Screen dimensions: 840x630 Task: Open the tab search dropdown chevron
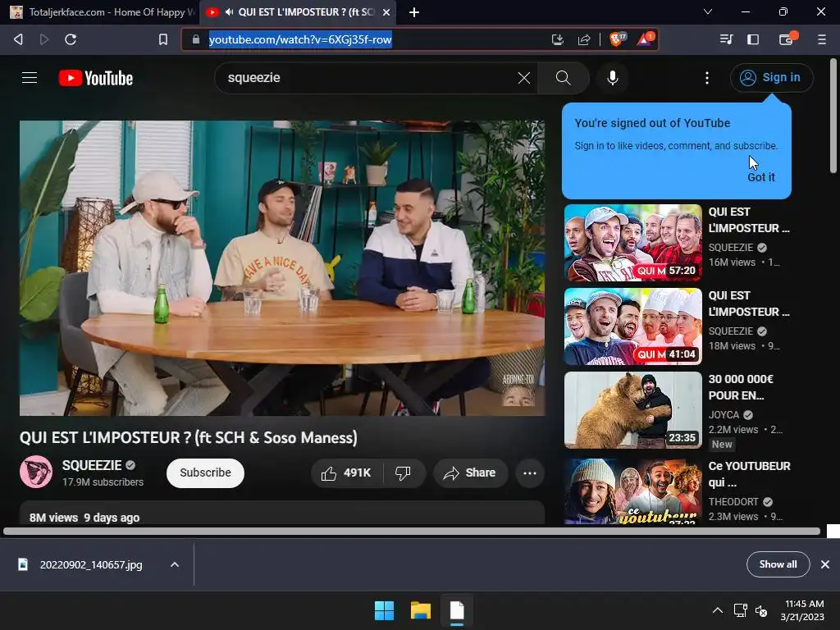click(708, 11)
